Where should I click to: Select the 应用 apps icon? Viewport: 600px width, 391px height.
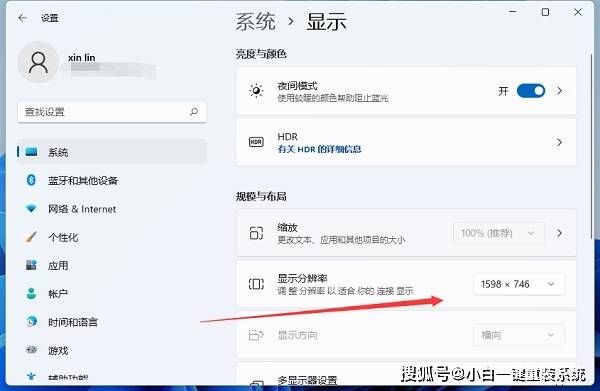click(x=31, y=265)
